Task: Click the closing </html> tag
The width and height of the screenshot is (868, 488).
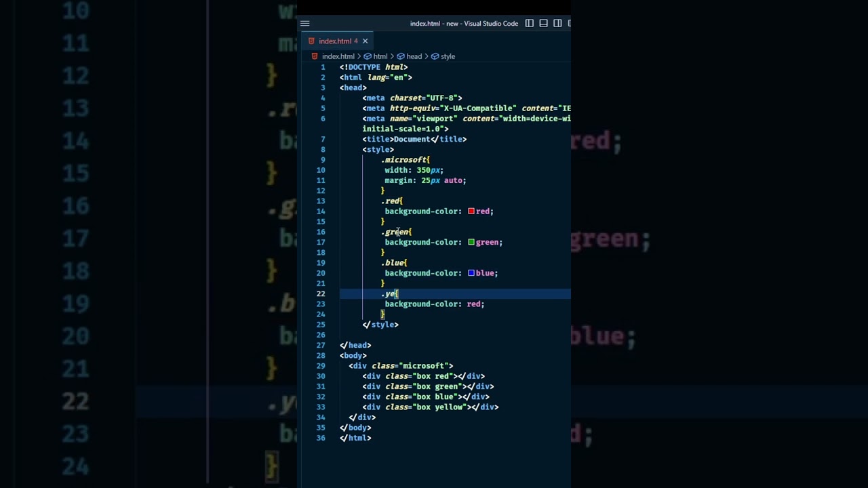Action: (x=355, y=438)
